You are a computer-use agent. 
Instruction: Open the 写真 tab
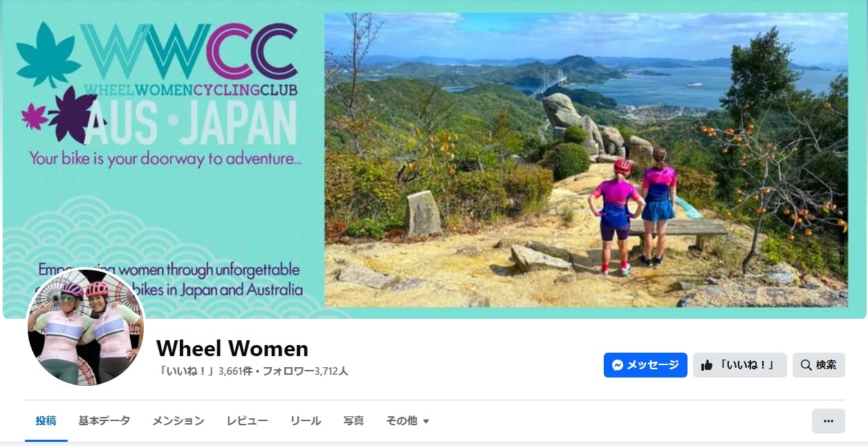click(x=353, y=420)
